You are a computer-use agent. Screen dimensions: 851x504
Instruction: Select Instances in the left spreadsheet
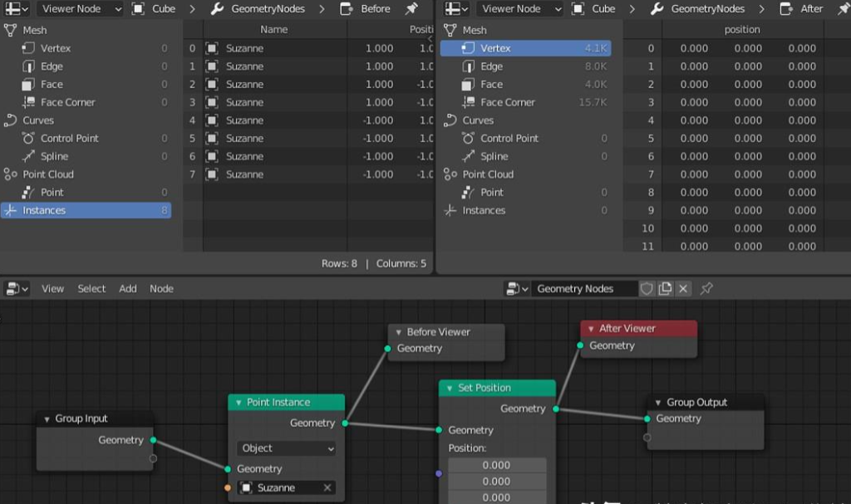(x=86, y=211)
